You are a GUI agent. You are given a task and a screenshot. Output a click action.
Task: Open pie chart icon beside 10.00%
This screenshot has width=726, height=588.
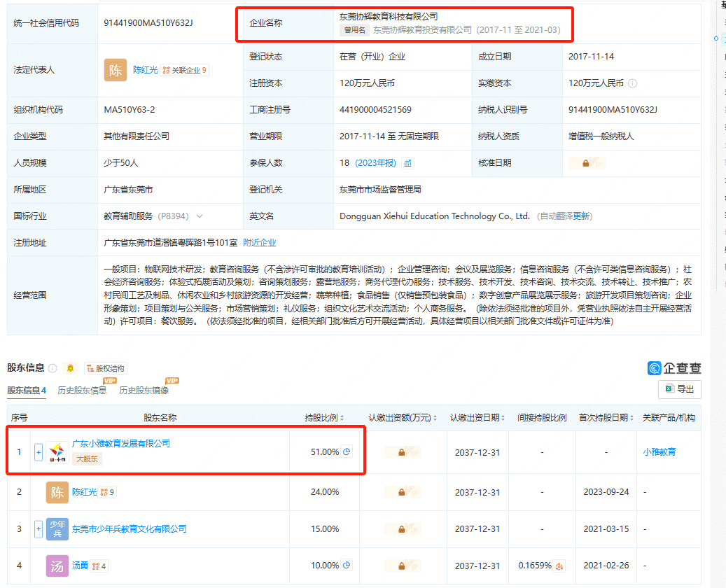[347, 565]
